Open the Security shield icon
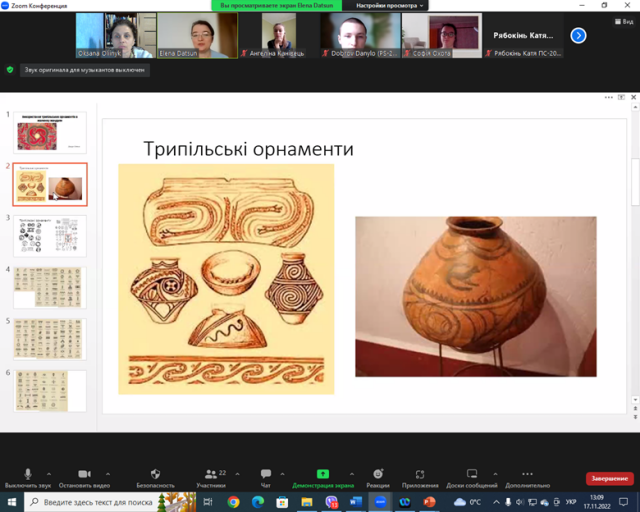Screen dimensions: 640x512 [155, 474]
